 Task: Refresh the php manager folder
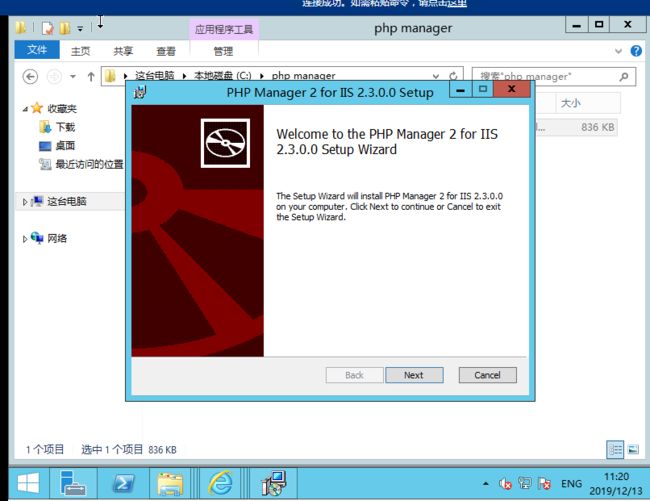click(x=453, y=76)
